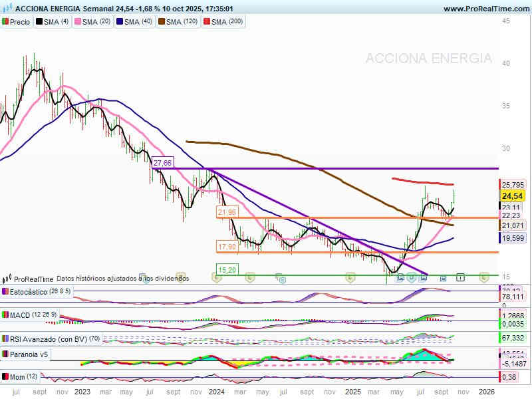532x399 pixels.
Task: Select the 21,96 horizontal line label
Action: pyautogui.click(x=226, y=212)
